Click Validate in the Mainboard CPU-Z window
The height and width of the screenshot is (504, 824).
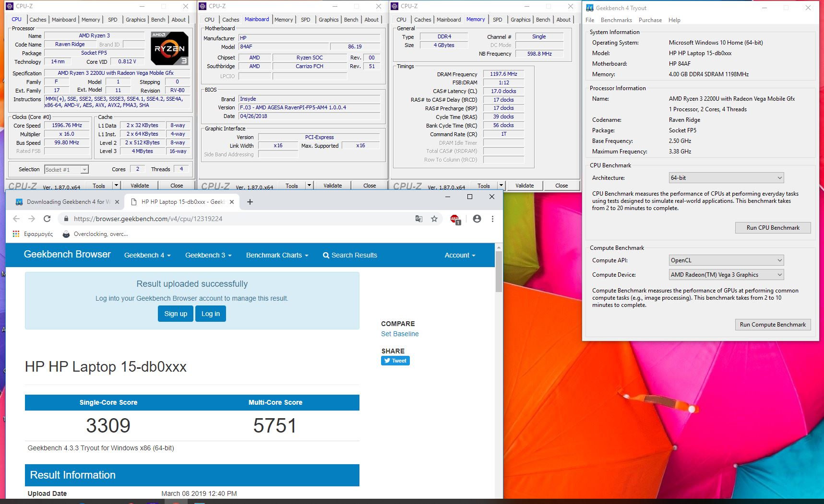(x=333, y=186)
